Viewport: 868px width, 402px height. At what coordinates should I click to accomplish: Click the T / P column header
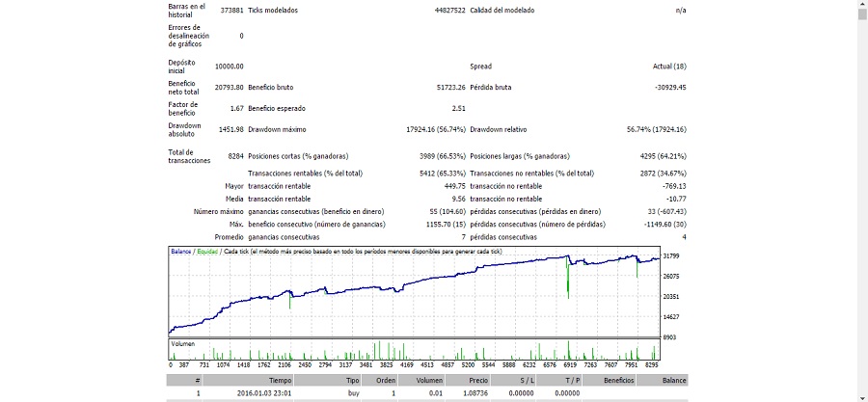coord(573,381)
